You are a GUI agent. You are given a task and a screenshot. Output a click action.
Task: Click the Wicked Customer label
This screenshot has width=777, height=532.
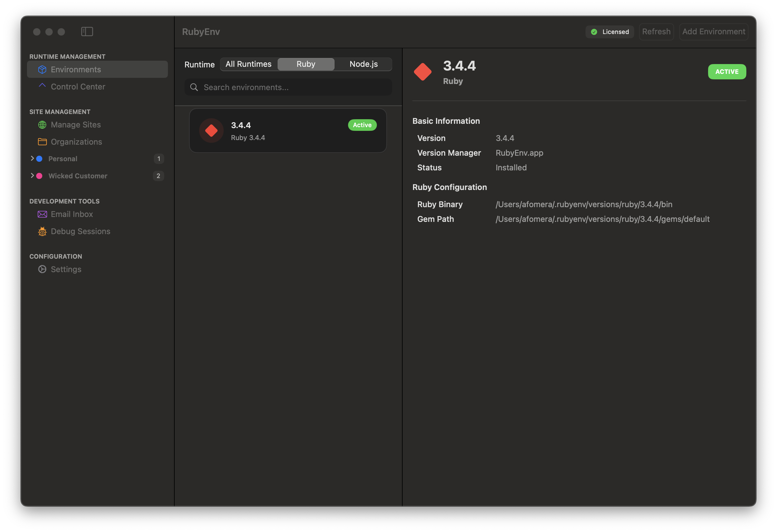78,176
